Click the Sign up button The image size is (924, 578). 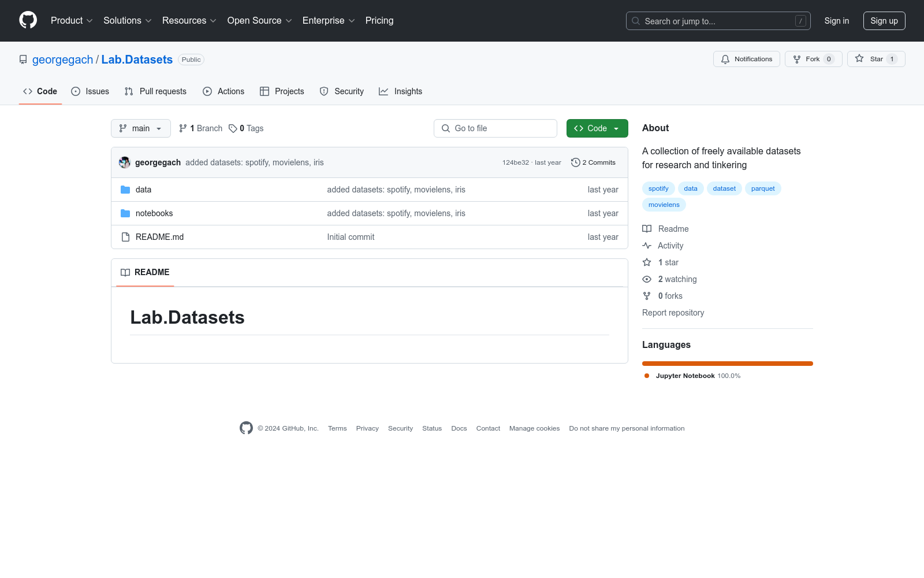pyautogui.click(x=884, y=21)
